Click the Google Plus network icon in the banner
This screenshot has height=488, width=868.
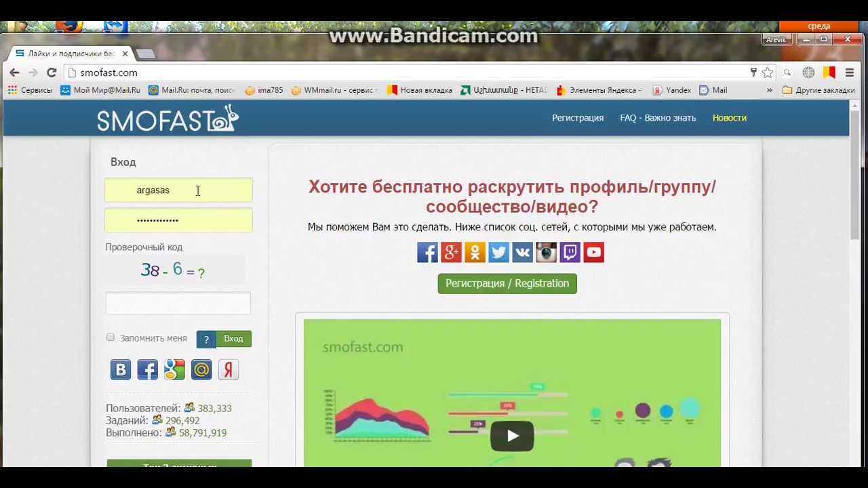point(451,252)
